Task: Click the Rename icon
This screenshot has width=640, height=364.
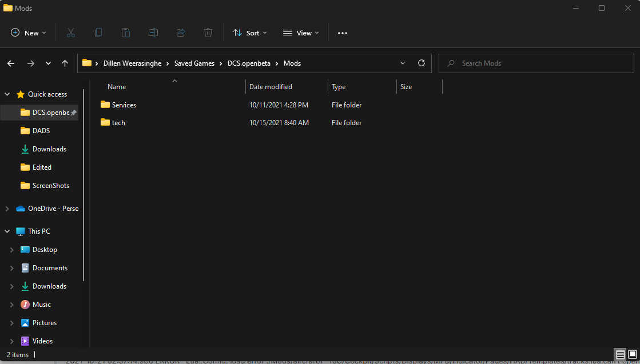Action: pos(153,33)
